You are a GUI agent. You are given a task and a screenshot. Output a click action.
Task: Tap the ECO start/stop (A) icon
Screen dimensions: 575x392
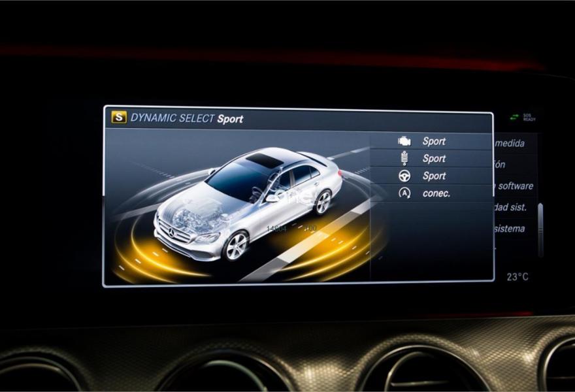pyautogui.click(x=404, y=193)
